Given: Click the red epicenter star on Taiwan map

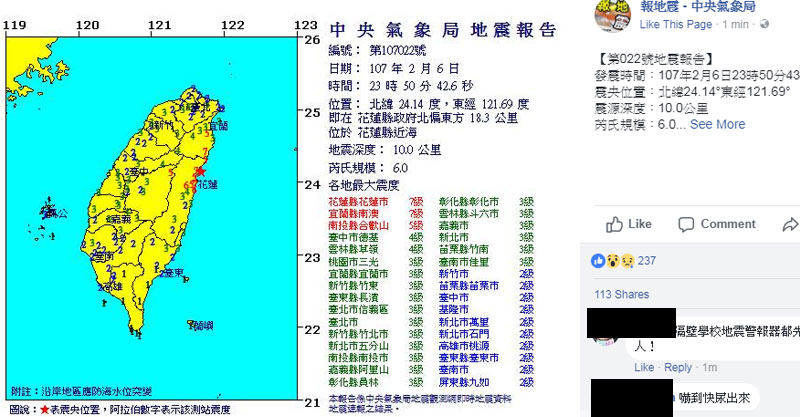Looking at the screenshot, I should 201,172.
